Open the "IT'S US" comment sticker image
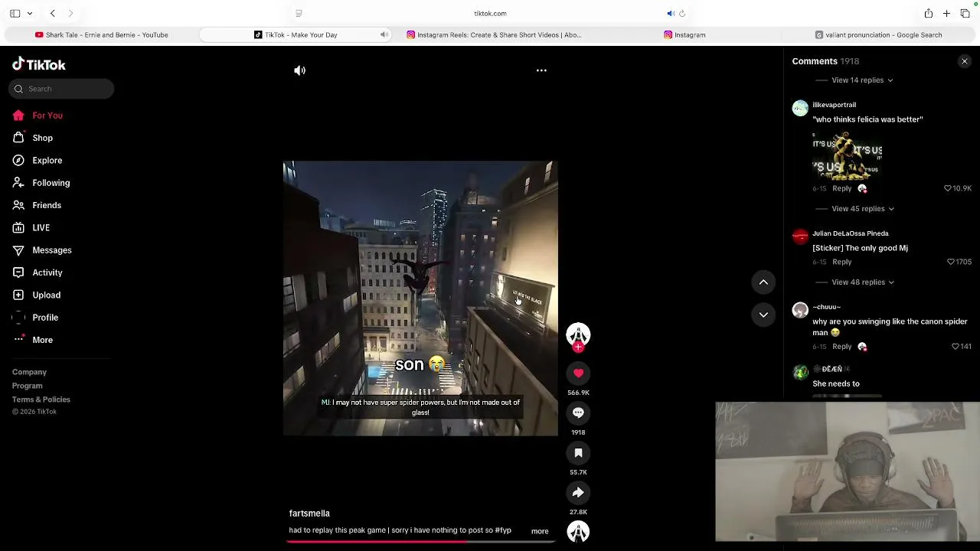980x551 pixels. click(x=848, y=155)
